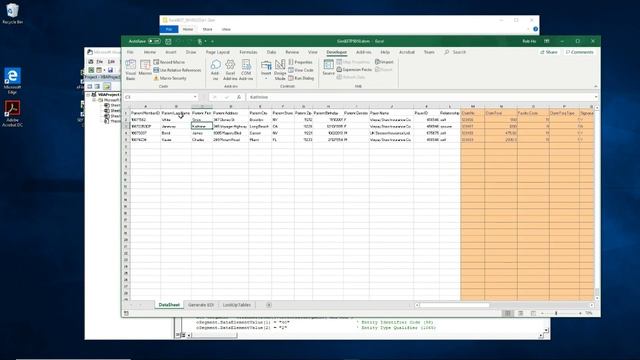Open Microsoft Edge desktop shortcut
Viewport: 640px width, 360px height.
pos(12,81)
